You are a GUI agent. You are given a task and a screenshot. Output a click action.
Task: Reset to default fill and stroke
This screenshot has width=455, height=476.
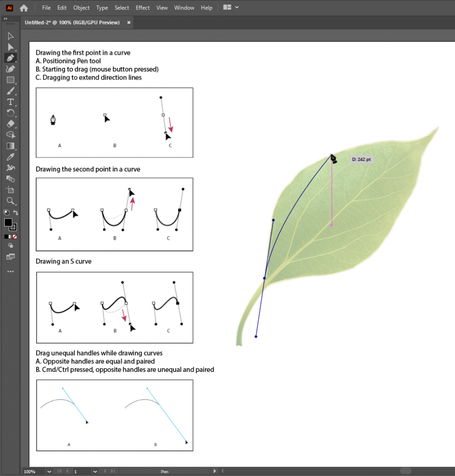coord(7,212)
